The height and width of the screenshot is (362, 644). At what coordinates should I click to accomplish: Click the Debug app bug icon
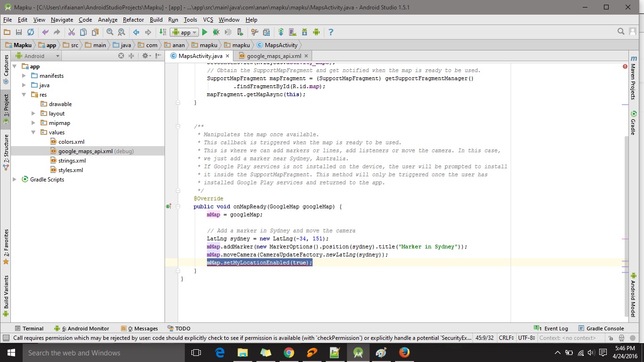pyautogui.click(x=216, y=32)
